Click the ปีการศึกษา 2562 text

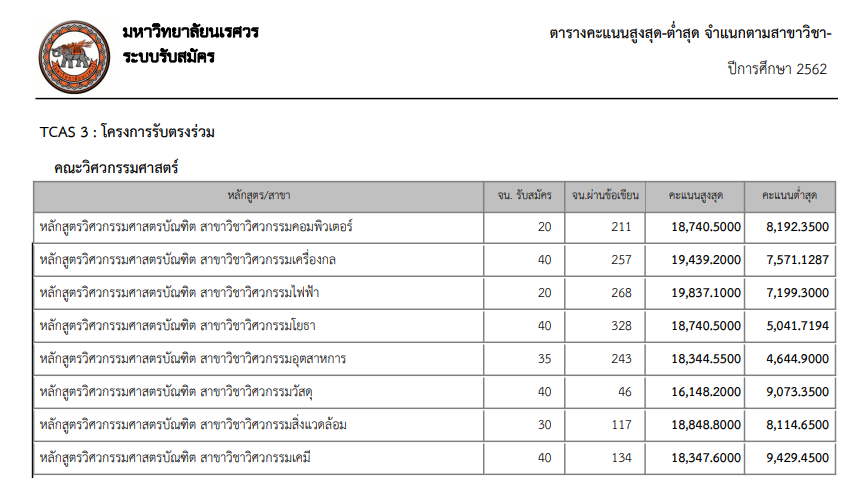[777, 68]
